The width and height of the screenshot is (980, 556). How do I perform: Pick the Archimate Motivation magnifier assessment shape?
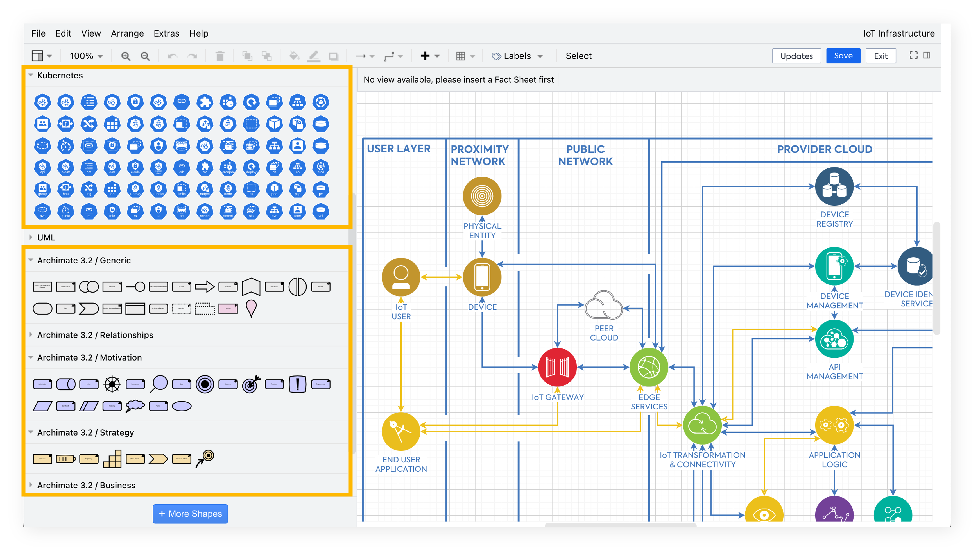[158, 384]
